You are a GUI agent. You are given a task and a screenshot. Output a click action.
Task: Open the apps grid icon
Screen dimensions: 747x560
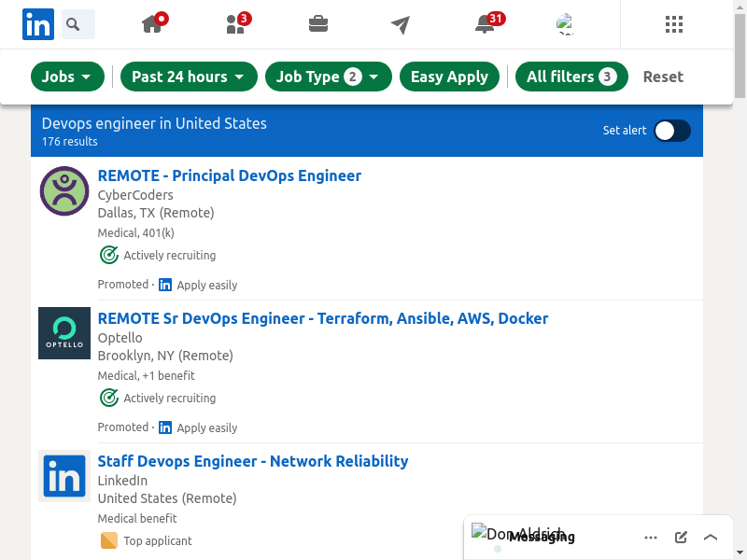(674, 24)
